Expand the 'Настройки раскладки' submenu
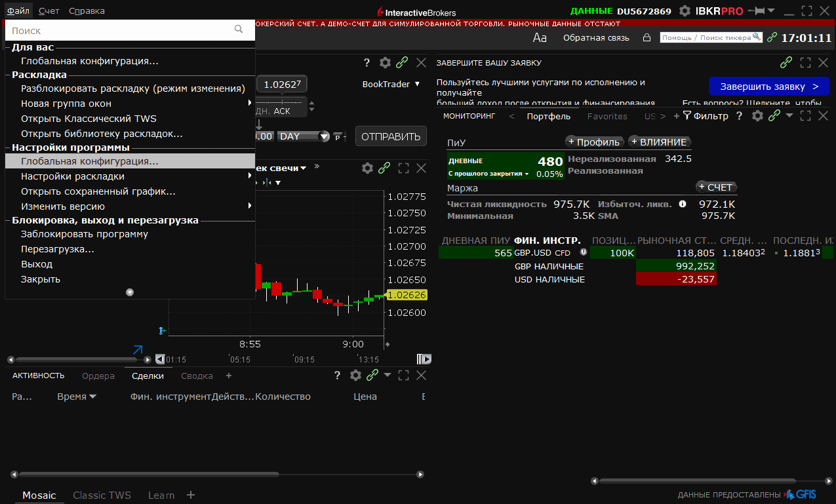Screen dimensions: 836x504 click(250, 176)
